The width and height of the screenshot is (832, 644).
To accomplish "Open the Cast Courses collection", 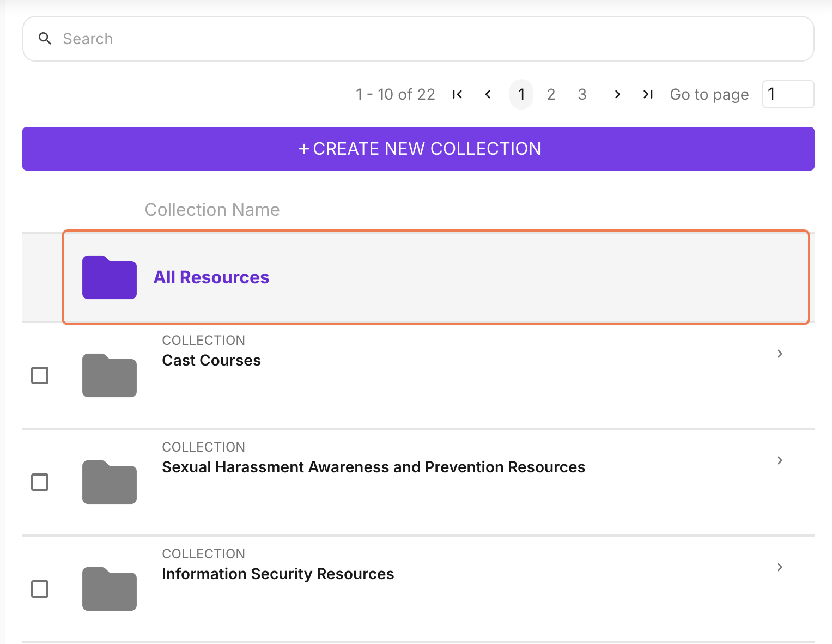I will pos(211,360).
